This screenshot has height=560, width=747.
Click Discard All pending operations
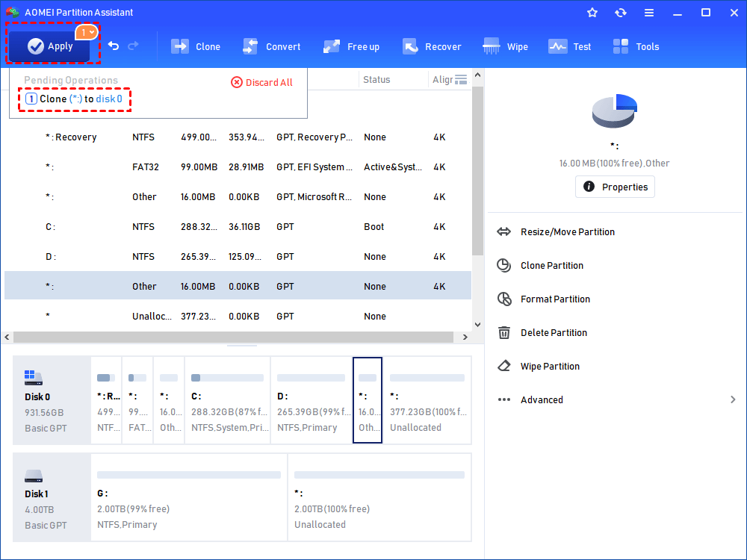click(x=261, y=82)
